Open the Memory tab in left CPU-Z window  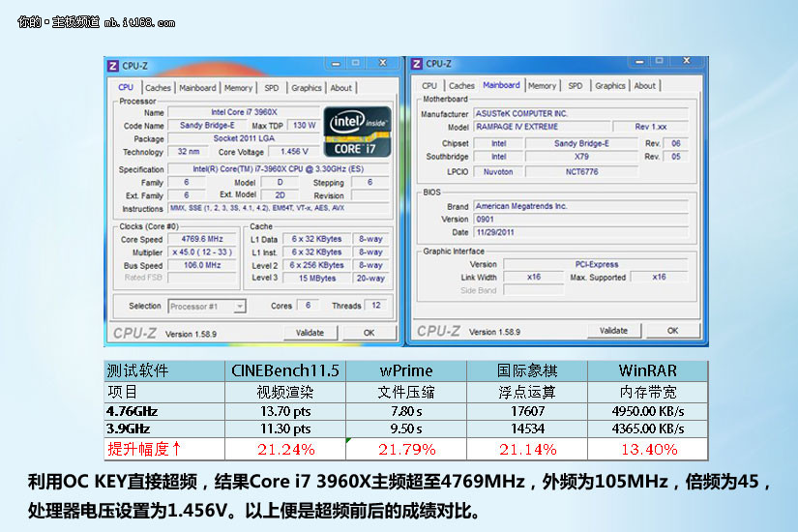[x=238, y=88]
